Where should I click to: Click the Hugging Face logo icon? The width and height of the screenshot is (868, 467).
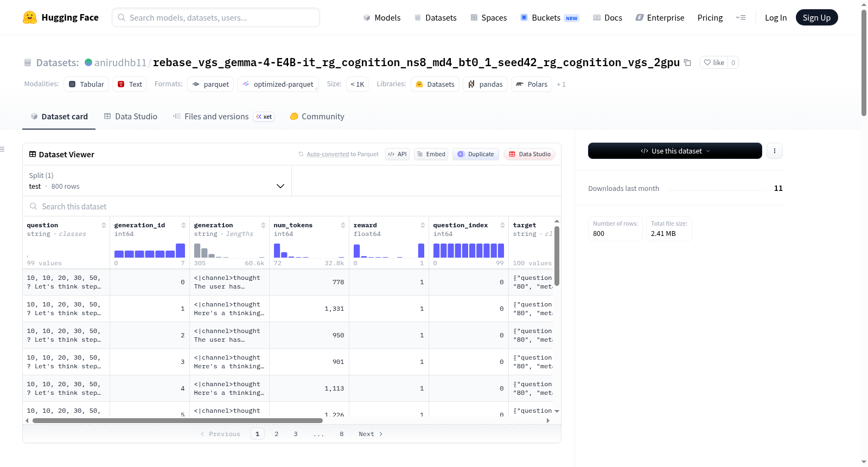(x=30, y=17)
